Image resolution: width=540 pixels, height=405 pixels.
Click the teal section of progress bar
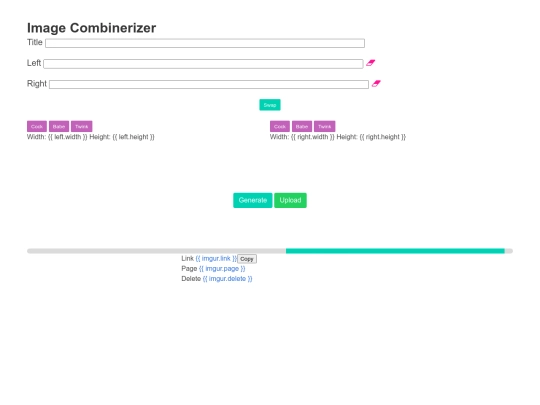click(395, 251)
